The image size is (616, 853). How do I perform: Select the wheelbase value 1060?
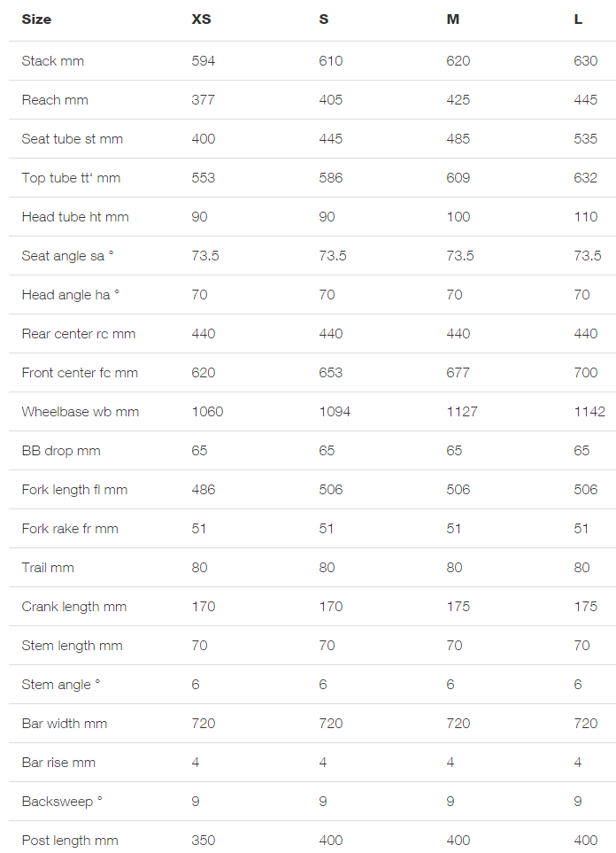coord(207,412)
